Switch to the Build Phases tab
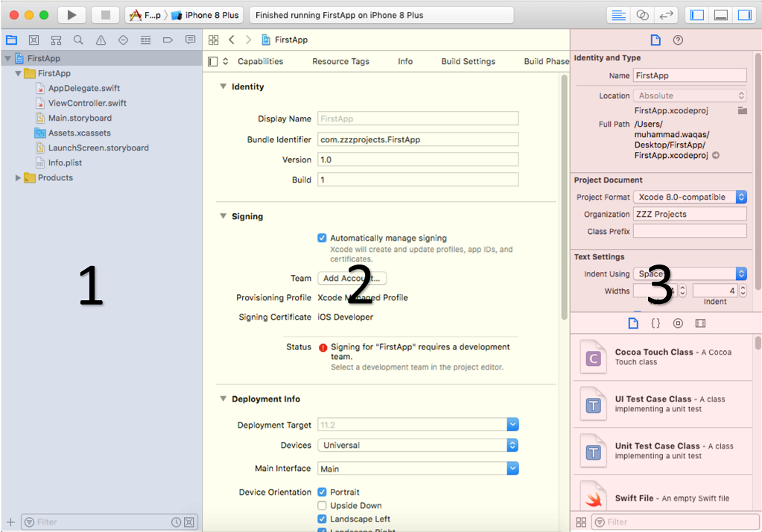Viewport: 762px width, 532px height. [x=546, y=61]
